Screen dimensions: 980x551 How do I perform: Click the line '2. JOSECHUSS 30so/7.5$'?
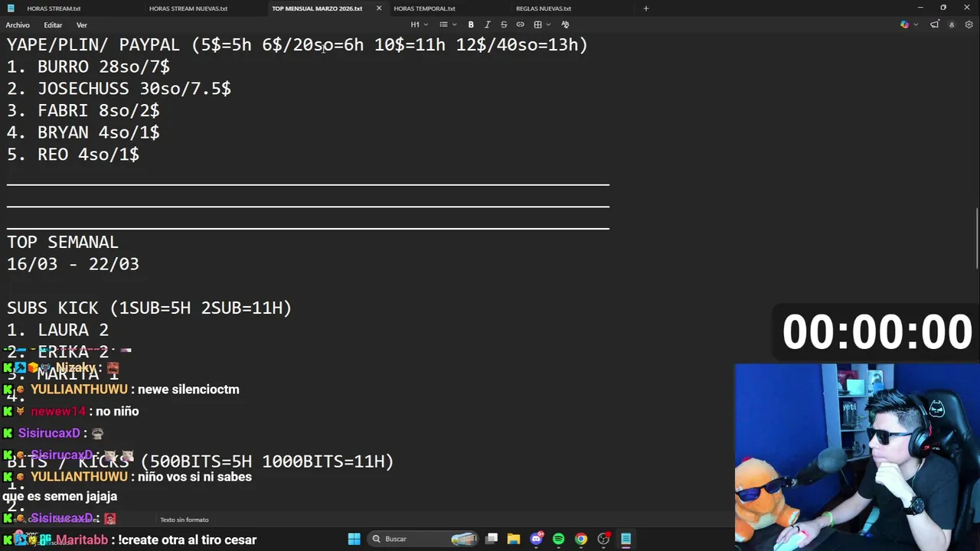click(119, 89)
